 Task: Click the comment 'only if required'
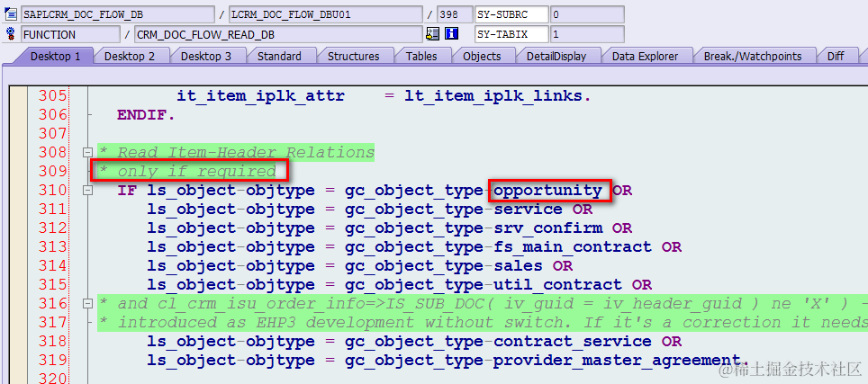[196, 171]
